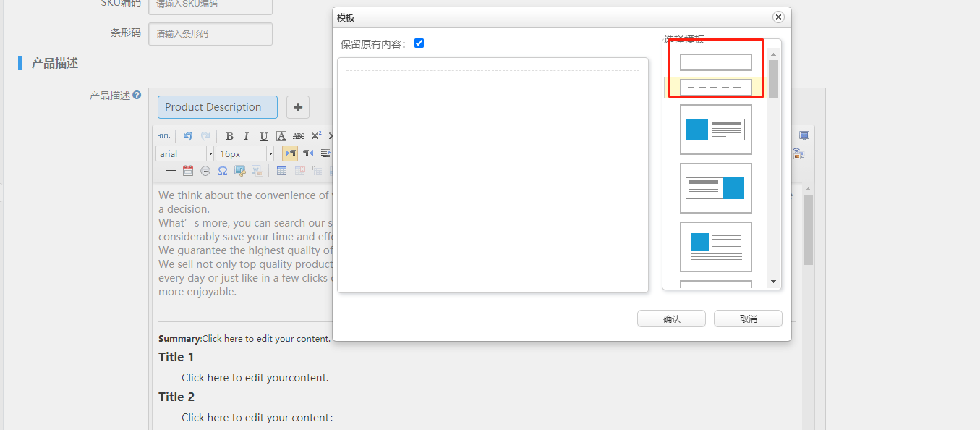
Task: Toggle left-to-right text direction button
Action: click(290, 153)
